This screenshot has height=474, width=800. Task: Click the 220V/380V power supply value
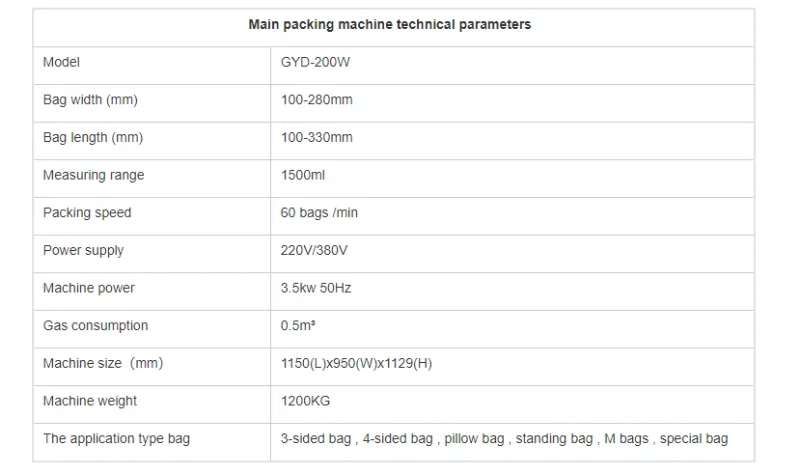314,251
